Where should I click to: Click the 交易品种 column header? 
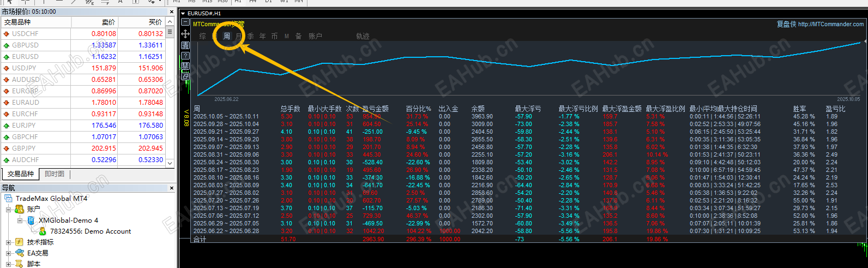[36, 22]
